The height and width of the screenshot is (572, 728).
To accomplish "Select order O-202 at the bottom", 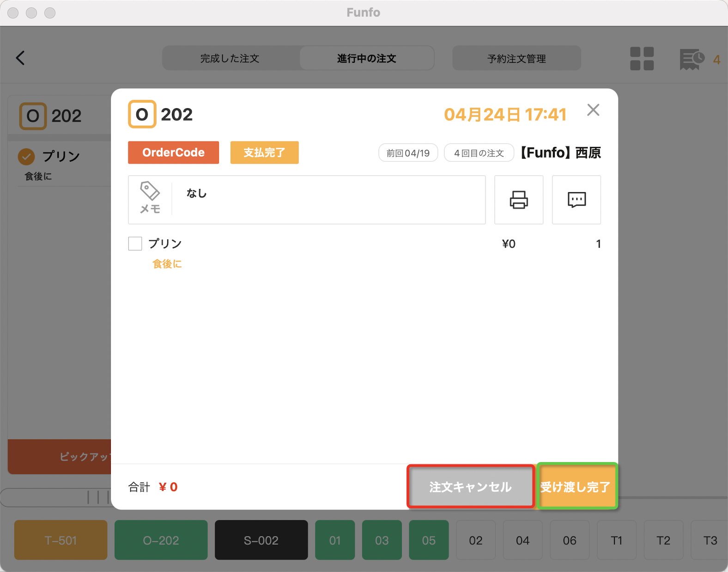I will click(x=161, y=540).
